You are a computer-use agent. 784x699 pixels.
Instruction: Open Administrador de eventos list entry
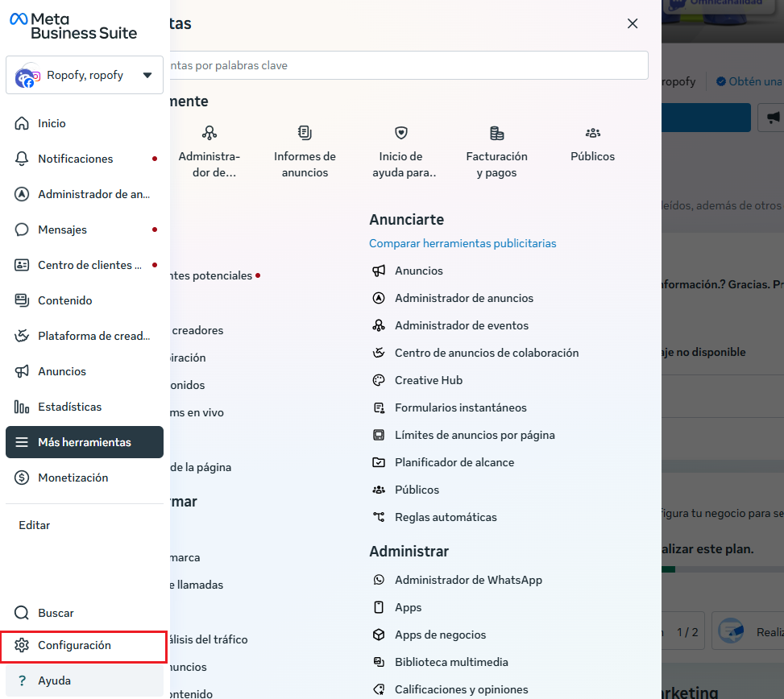point(450,326)
